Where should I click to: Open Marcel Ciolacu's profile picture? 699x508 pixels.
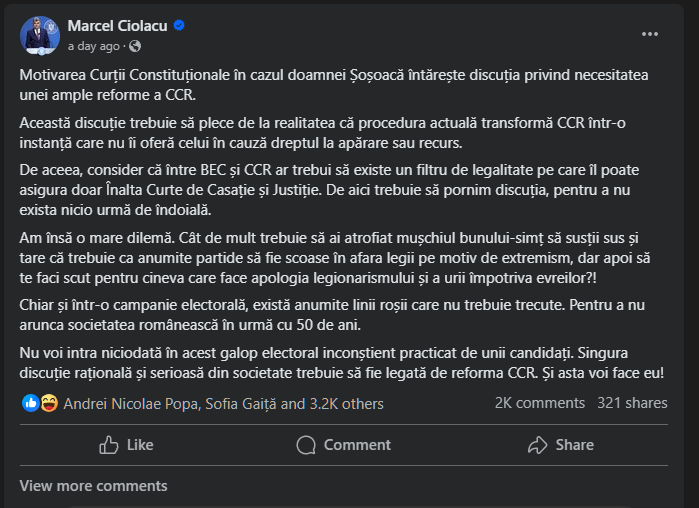coord(40,35)
